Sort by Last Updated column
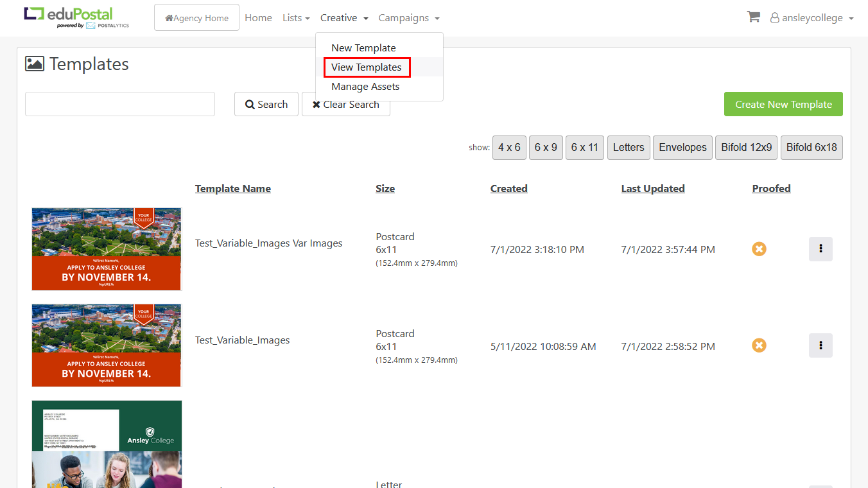Screen dimensions: 868x488 tap(653, 189)
